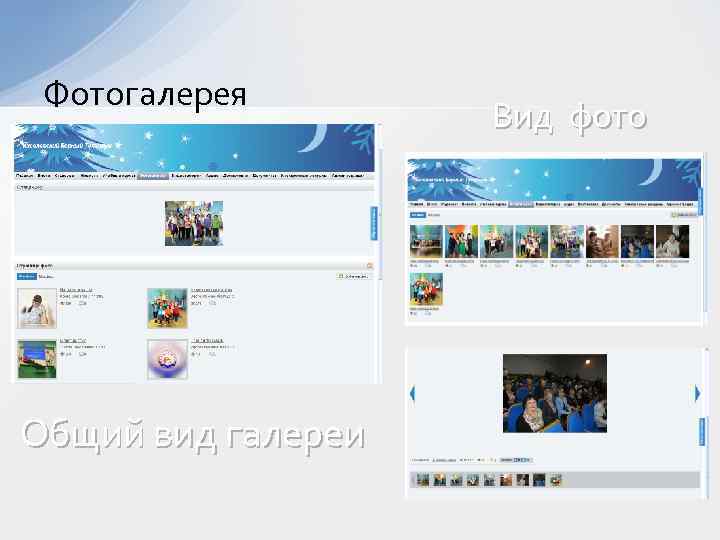Select the dark blue eighth filmstrip thumbnail
This screenshot has width=720, height=540.
(539, 480)
